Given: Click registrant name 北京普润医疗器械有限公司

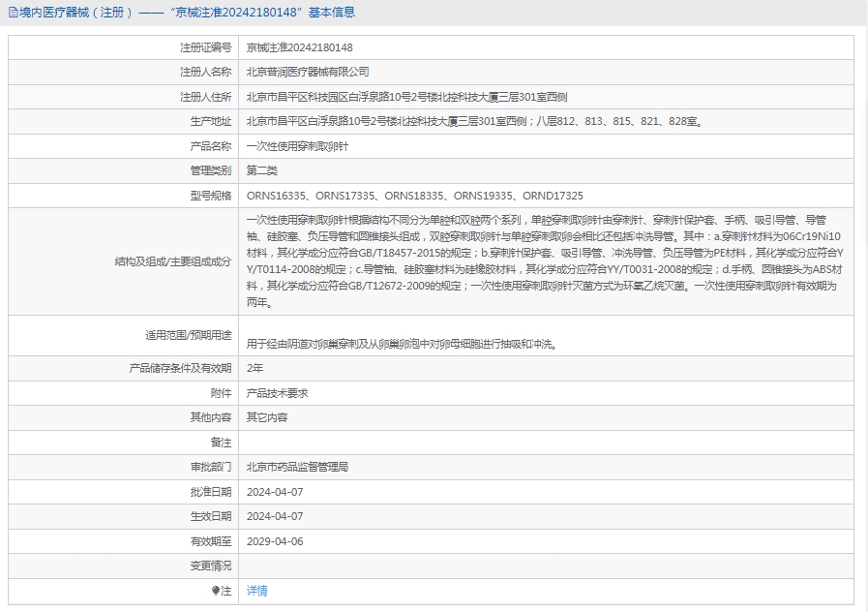Looking at the screenshot, I should [x=308, y=72].
